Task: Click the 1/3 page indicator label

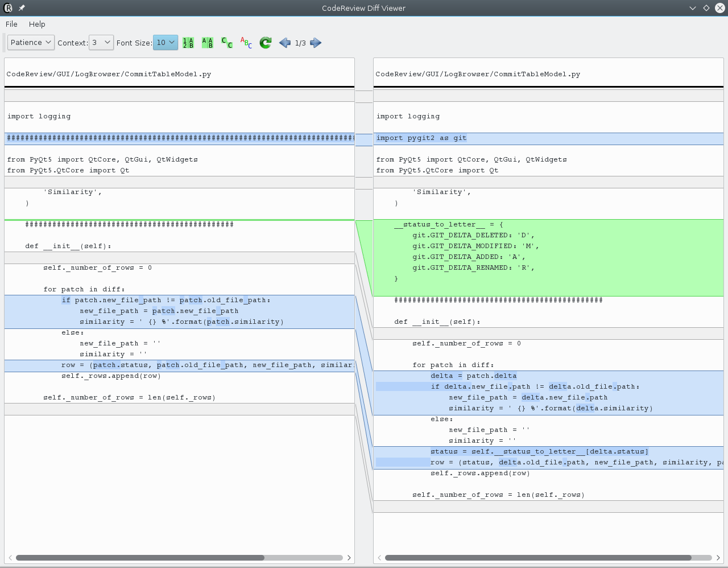Action: coord(301,43)
